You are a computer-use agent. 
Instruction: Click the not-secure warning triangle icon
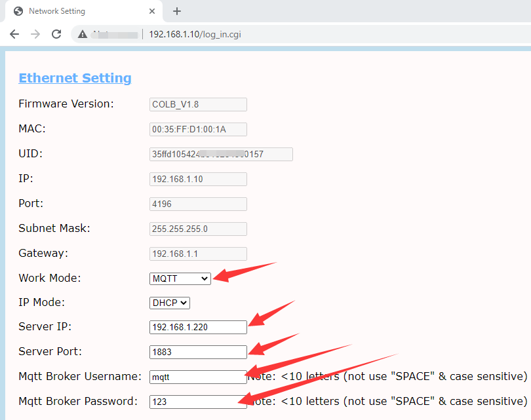point(83,34)
